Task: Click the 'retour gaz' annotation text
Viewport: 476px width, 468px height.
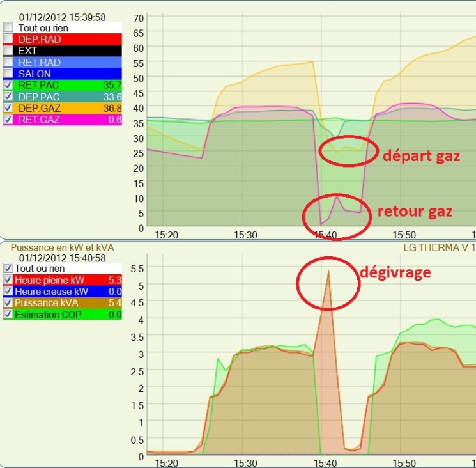Action: (x=414, y=212)
